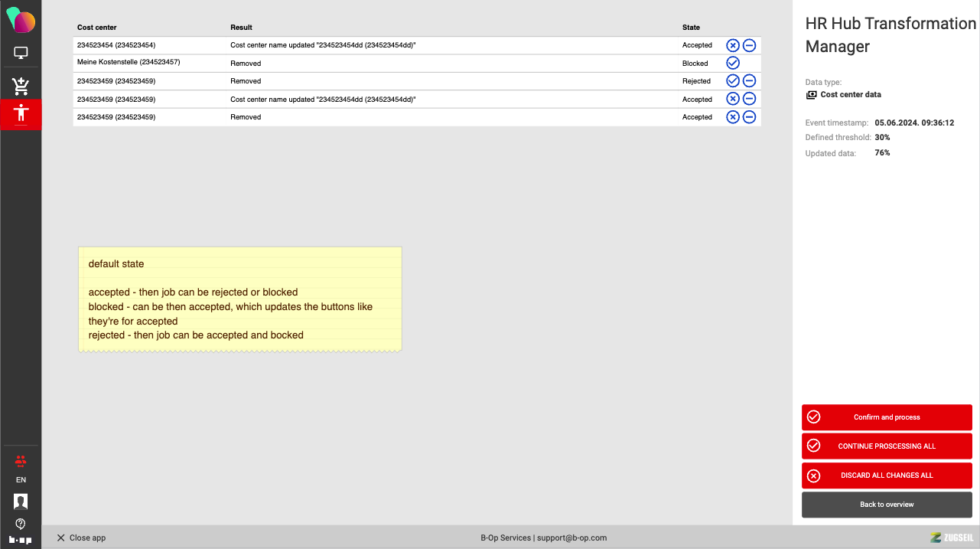Open the monitor icon in the sidebar
980x549 pixels.
[21, 54]
